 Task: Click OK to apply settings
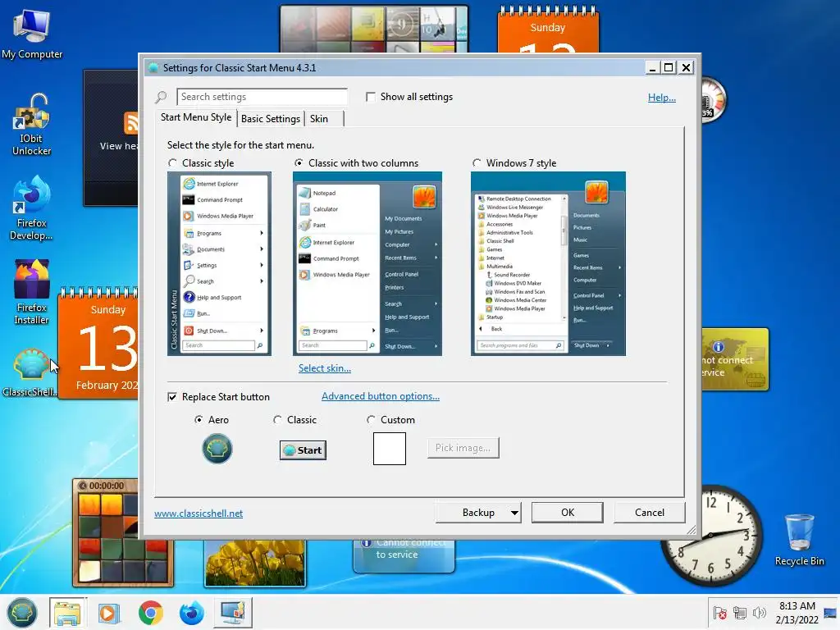[568, 513]
